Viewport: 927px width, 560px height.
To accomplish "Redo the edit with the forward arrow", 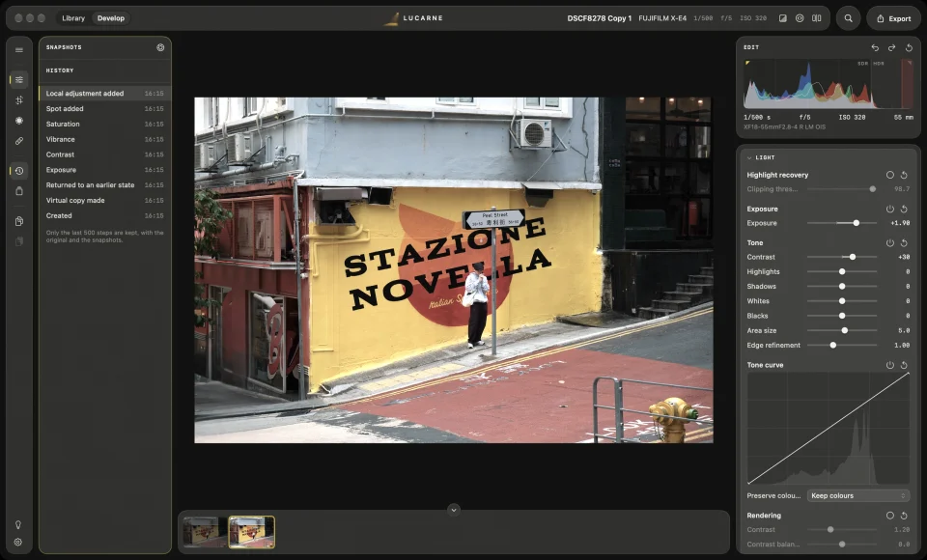I will 891,47.
